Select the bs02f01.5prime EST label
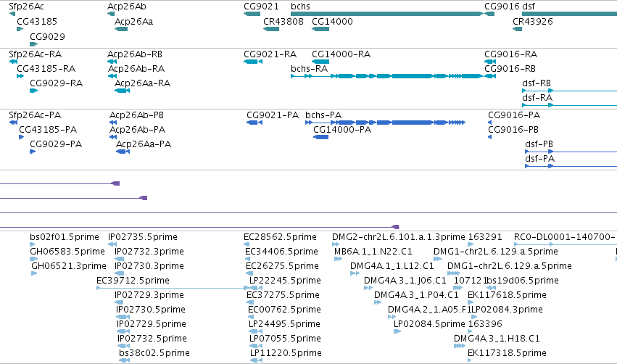The image size is (617, 364). pyautogui.click(x=65, y=237)
